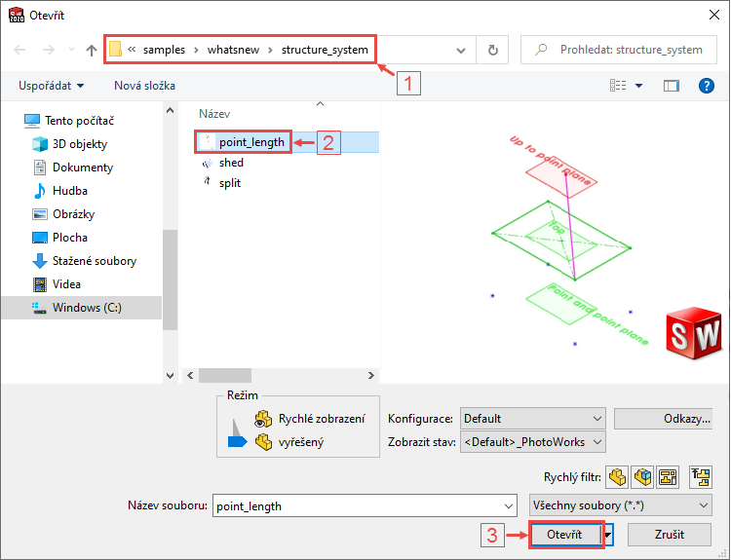Open 3D objekty folder
Viewport: 731px width, 560px height.
pyautogui.click(x=70, y=144)
